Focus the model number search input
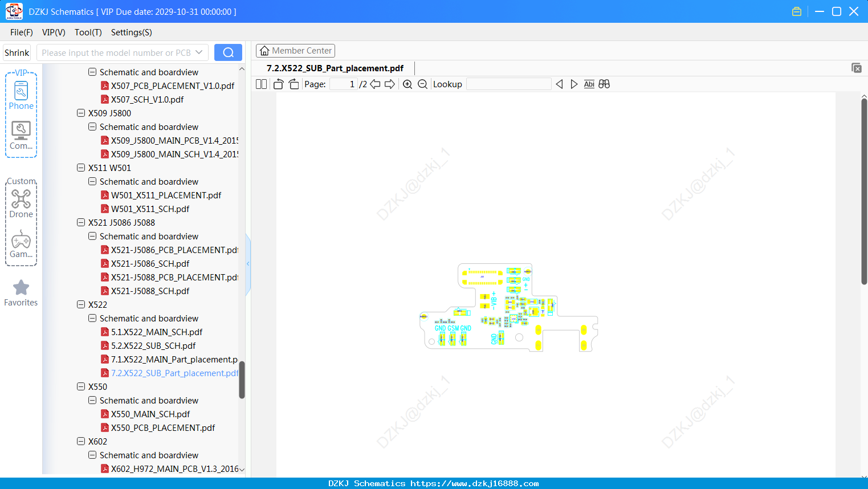The image size is (868, 489). [x=116, y=52]
